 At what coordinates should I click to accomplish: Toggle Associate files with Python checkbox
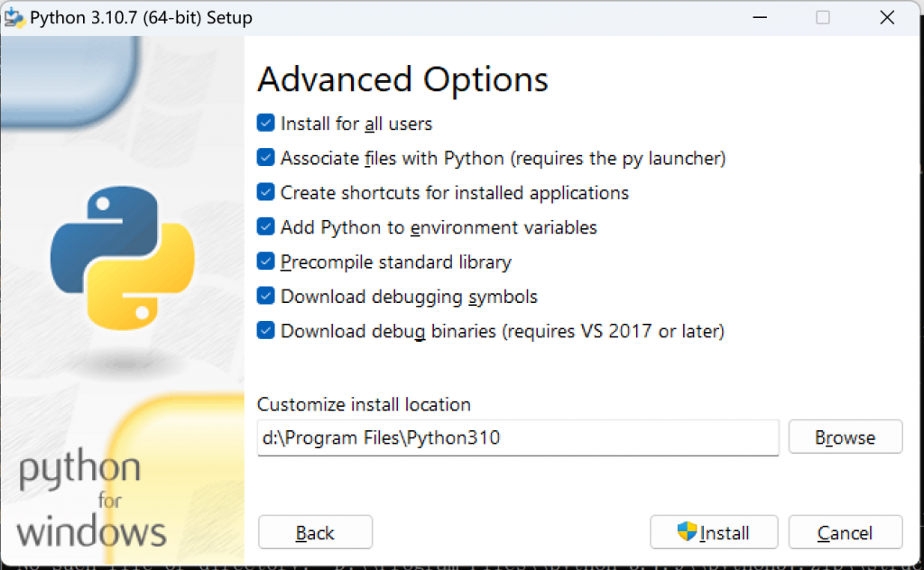coord(266,158)
